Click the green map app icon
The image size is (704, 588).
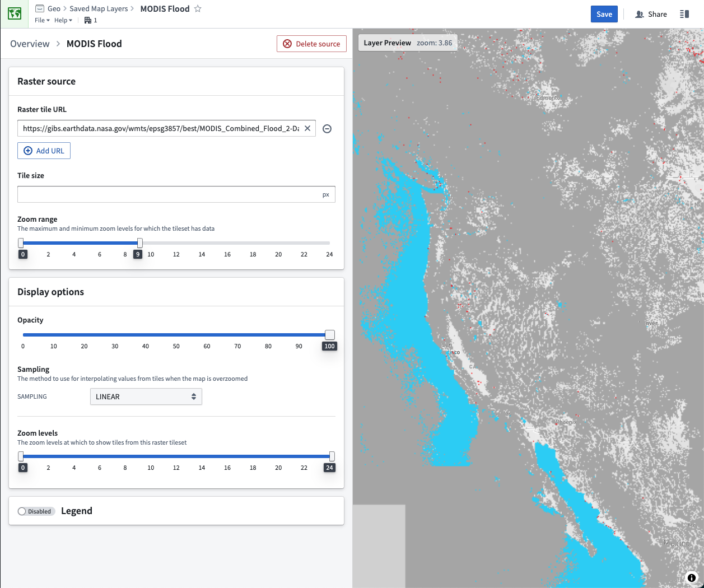15,14
